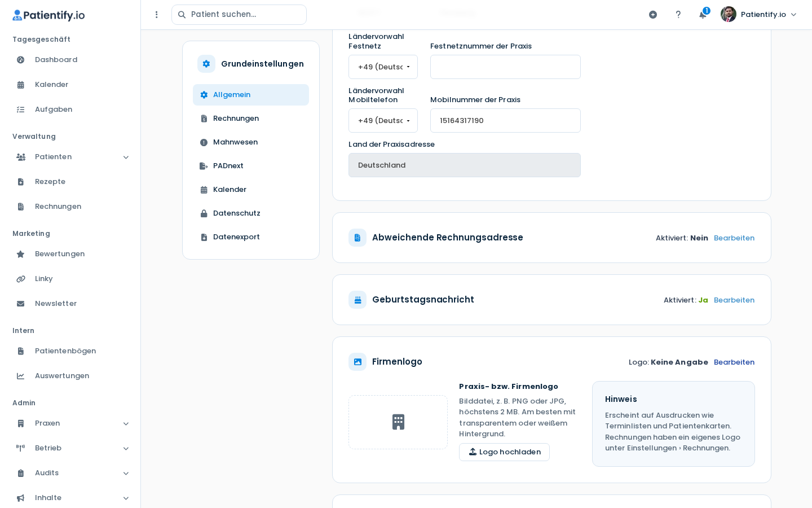Click the Auswertungen chart icon
812x508 pixels.
coord(21,376)
